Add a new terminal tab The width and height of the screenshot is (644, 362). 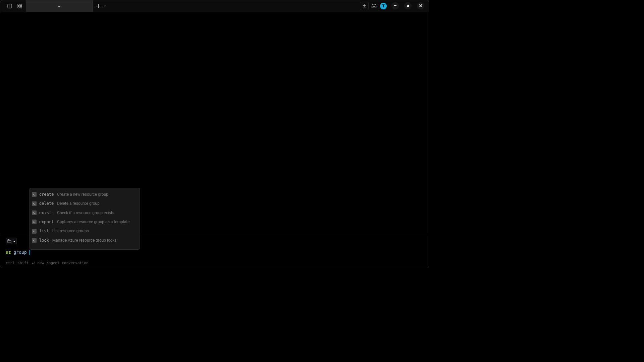click(98, 6)
